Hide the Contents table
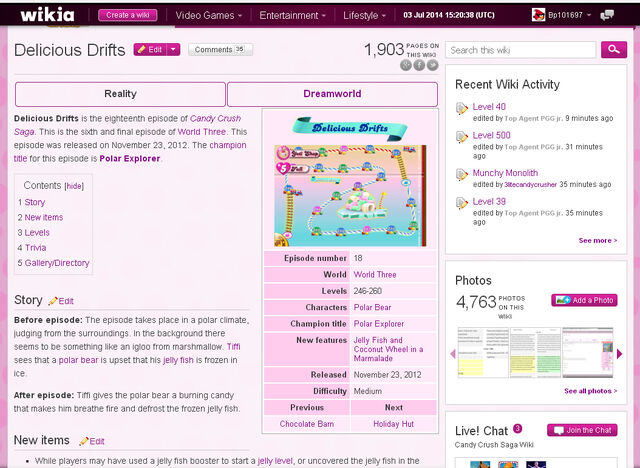Screen dimensions: 640x468 [x=74, y=186]
